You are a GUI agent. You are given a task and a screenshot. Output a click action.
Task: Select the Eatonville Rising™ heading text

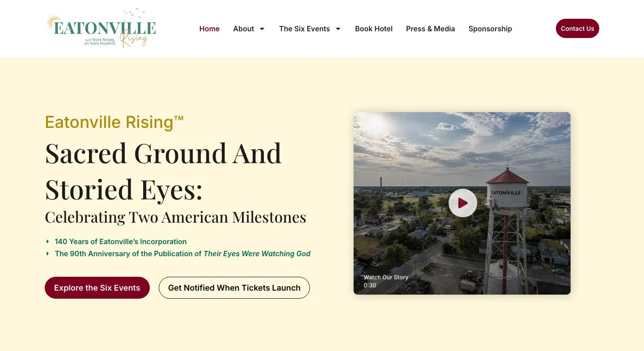(x=114, y=122)
